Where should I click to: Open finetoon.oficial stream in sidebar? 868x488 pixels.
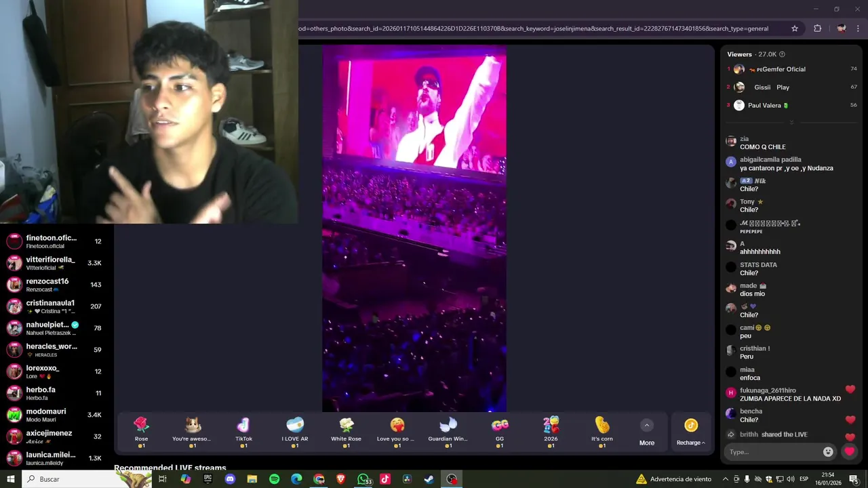click(x=54, y=241)
